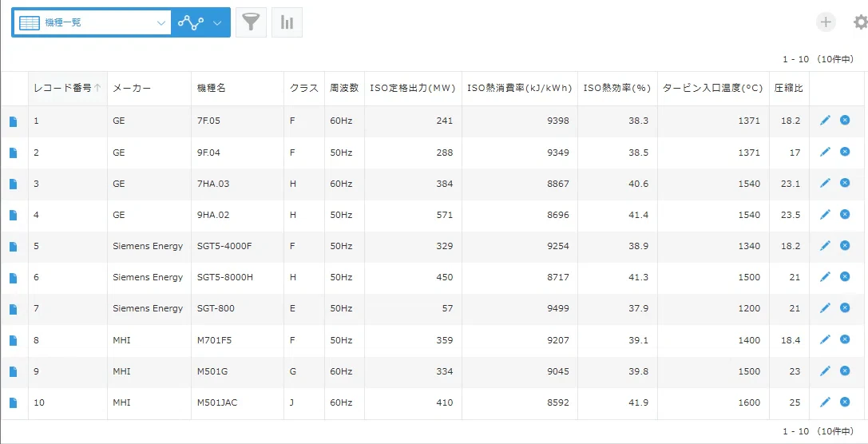
Task: Delete the 9F.04 record
Action: (845, 151)
